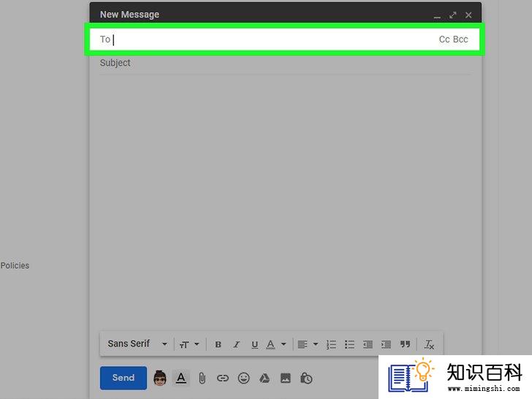The height and width of the screenshot is (399, 532).
Task: Insert a numbered list
Action: click(331, 344)
